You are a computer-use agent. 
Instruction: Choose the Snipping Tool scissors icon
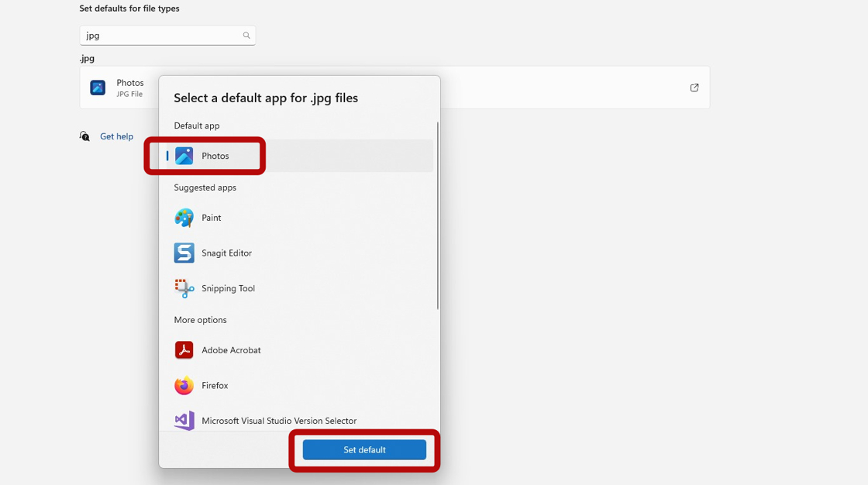pyautogui.click(x=184, y=288)
